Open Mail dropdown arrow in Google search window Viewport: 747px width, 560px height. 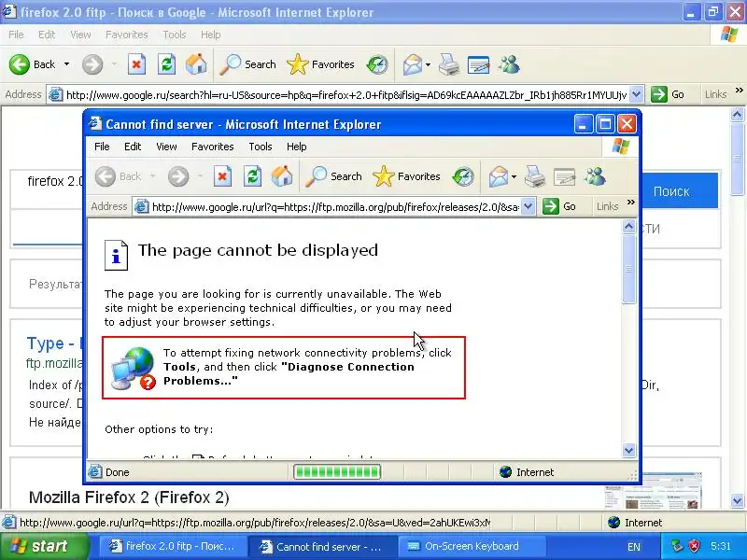click(x=428, y=64)
